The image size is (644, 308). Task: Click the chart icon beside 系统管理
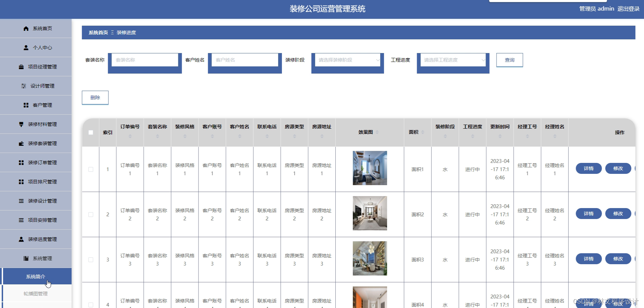pyautogui.click(x=26, y=258)
